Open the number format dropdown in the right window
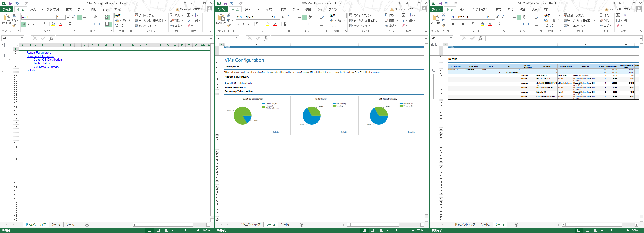644x233 pixels. tap(559, 15)
